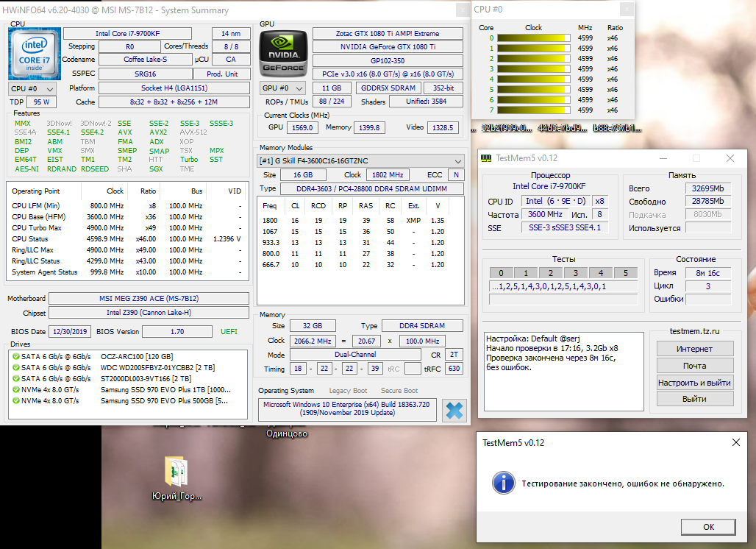Screen dimensions: 756x549
Task: Click status icon for Samsung 970 EVO Plus 500GB
Action: [x=16, y=401]
